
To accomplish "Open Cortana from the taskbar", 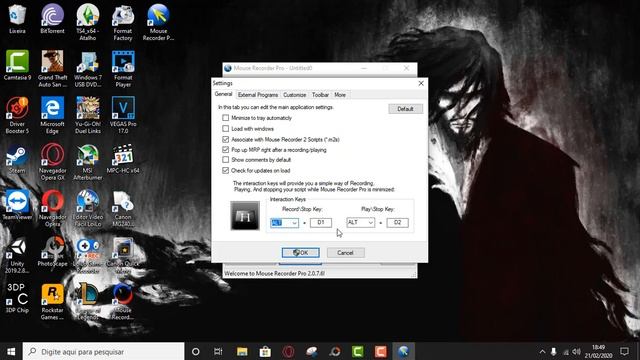I will pyautogui.click(x=196, y=351).
